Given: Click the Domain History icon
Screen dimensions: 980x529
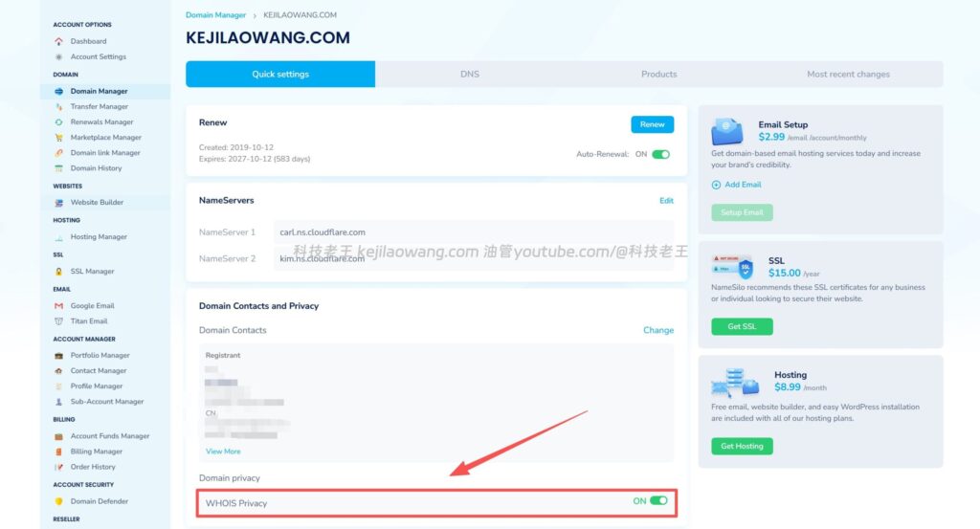Looking at the screenshot, I should click(58, 168).
